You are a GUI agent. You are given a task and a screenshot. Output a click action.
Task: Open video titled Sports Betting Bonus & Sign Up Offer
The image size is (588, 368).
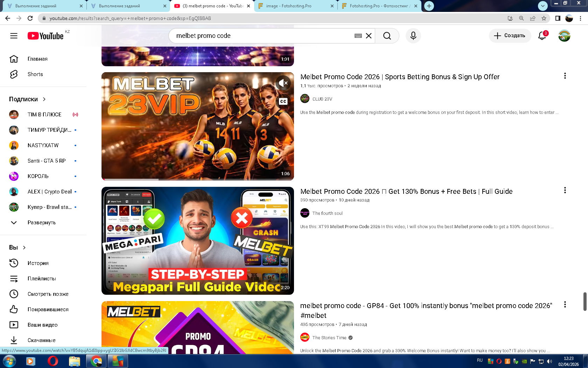click(x=400, y=77)
